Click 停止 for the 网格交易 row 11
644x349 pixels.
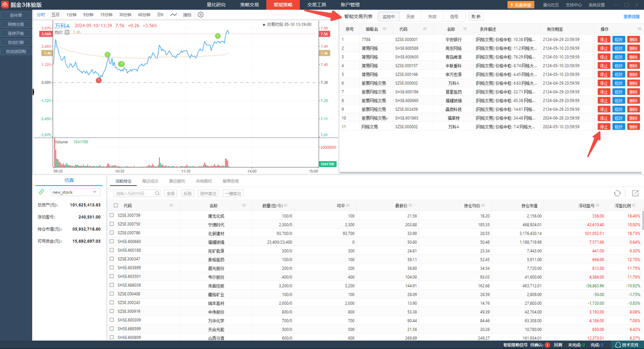603,127
